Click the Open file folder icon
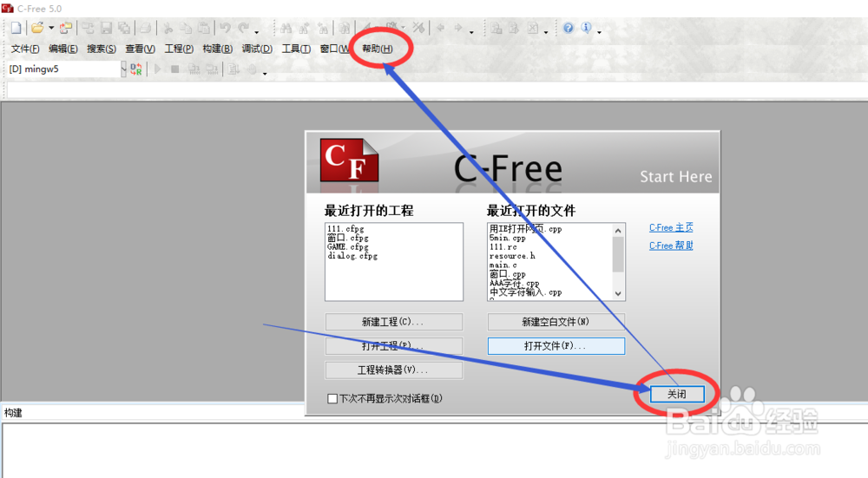This screenshot has height=478, width=868. pos(37,28)
